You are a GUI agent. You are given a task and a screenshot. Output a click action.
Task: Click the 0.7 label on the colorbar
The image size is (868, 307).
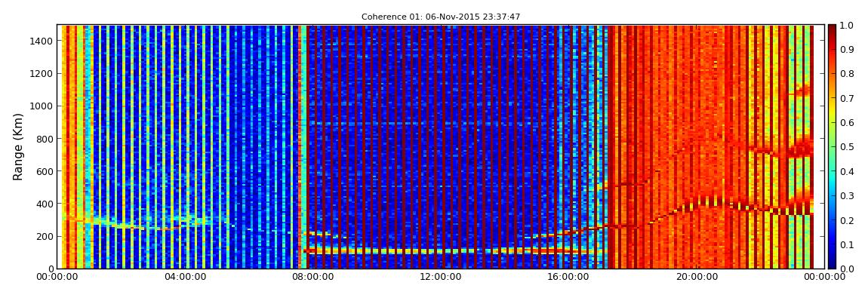[848, 98]
